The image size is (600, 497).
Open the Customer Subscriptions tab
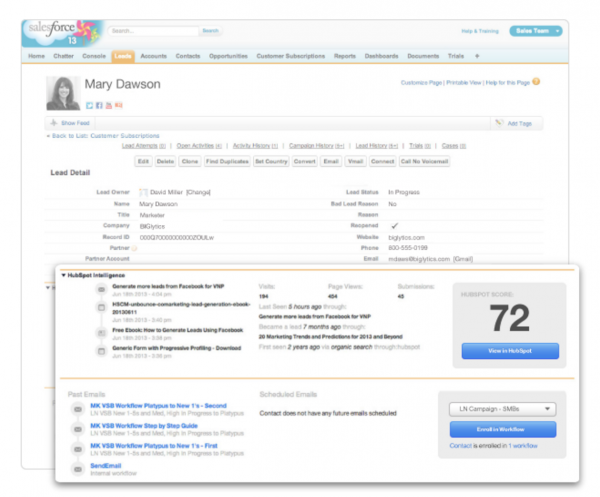(x=291, y=56)
